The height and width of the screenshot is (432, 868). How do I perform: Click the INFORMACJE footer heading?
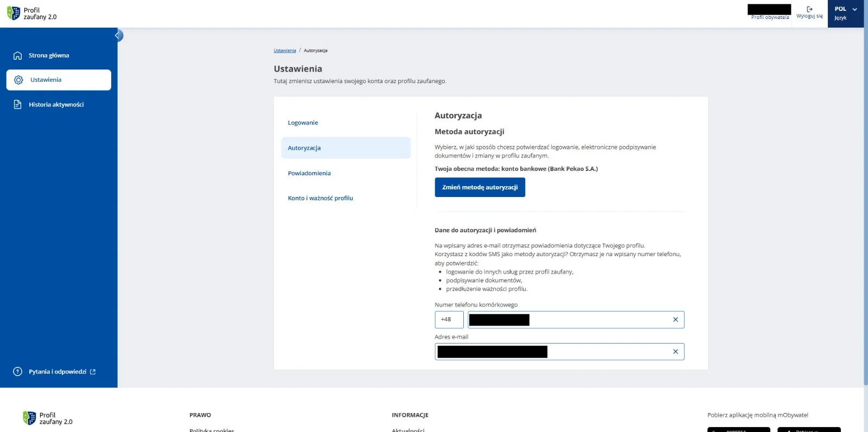[410, 415]
